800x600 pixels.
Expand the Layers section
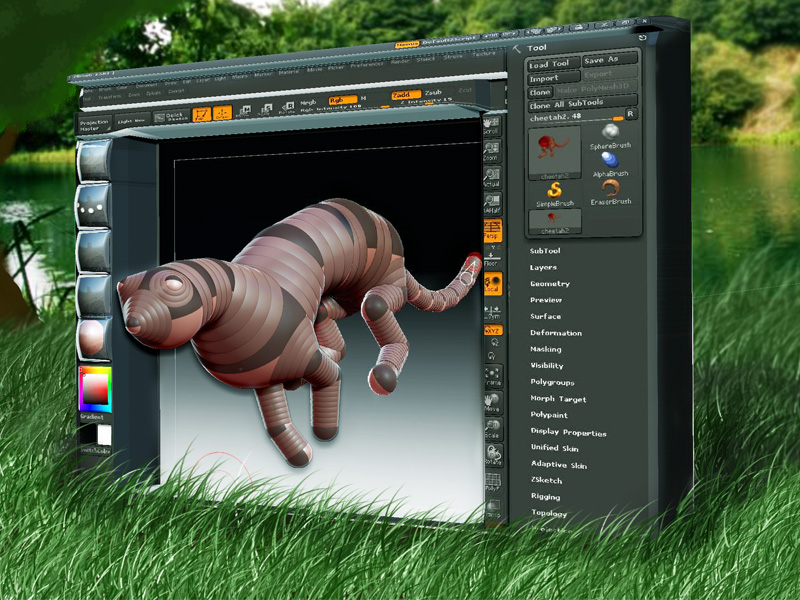coord(543,267)
